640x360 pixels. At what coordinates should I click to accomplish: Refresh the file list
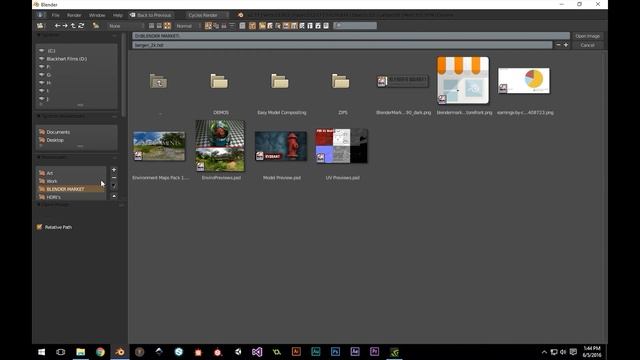coord(81,26)
